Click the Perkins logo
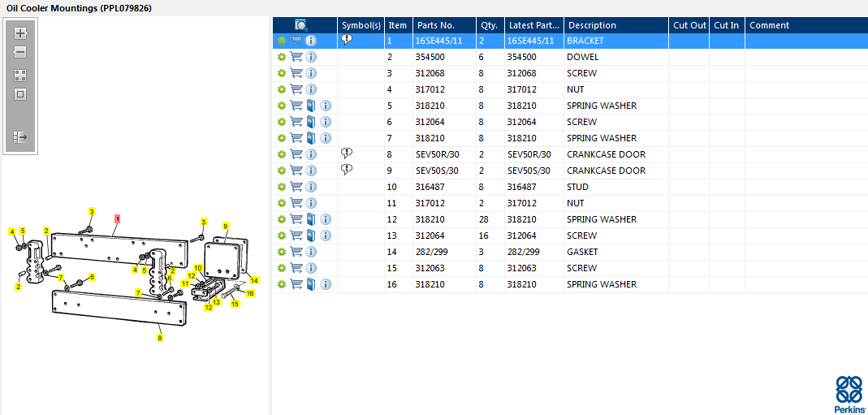The width and height of the screenshot is (868, 415). (x=849, y=393)
